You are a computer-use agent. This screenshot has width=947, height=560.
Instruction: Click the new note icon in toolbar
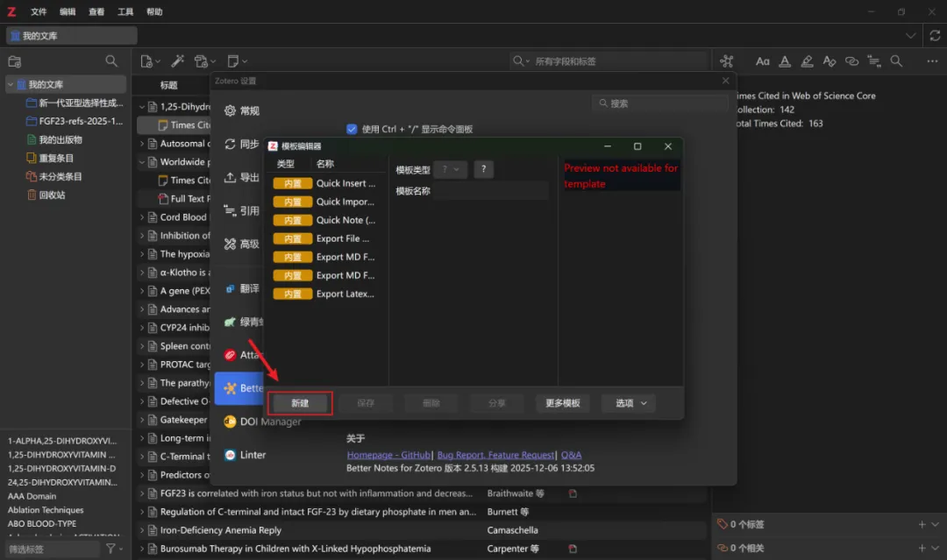[233, 61]
